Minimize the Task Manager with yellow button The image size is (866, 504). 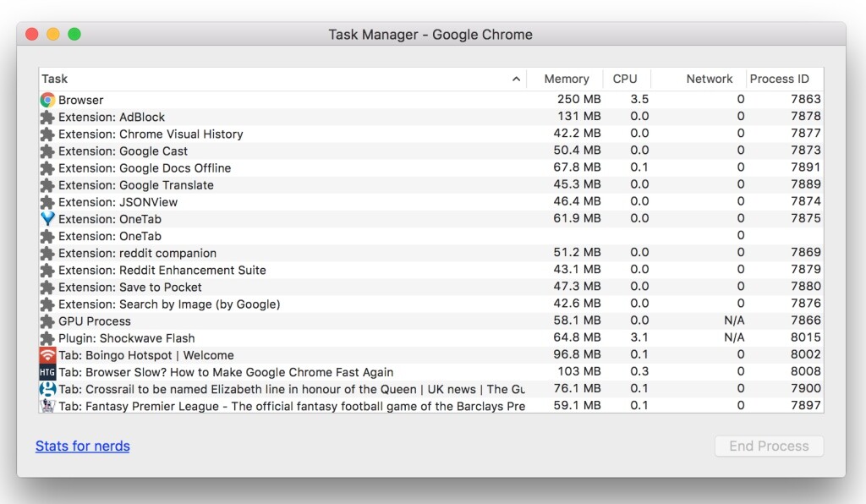click(x=53, y=34)
